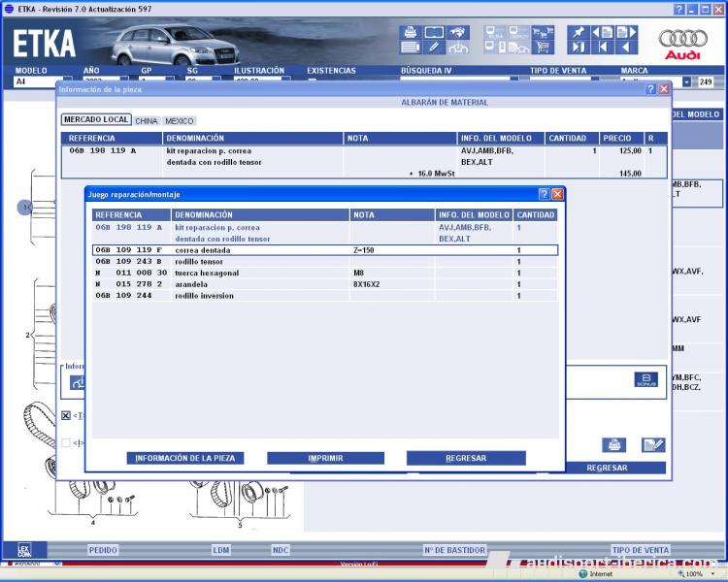Click the REFERENCIA header in repair set dialog
Screen dimensions: 728x582
coord(131,215)
